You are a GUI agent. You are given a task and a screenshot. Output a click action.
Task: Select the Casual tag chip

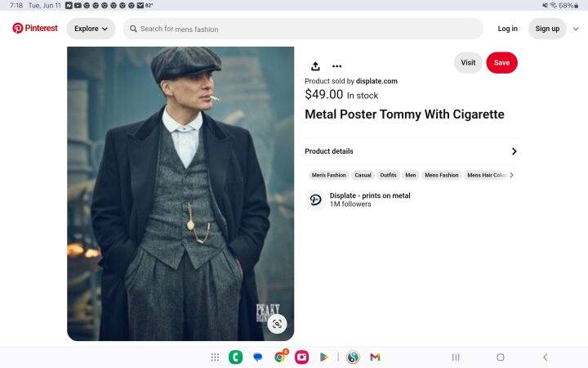363,175
